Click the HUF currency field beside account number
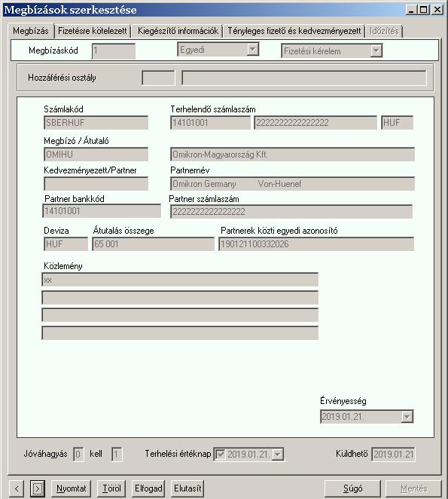The height and width of the screenshot is (499, 448). pyautogui.click(x=397, y=123)
